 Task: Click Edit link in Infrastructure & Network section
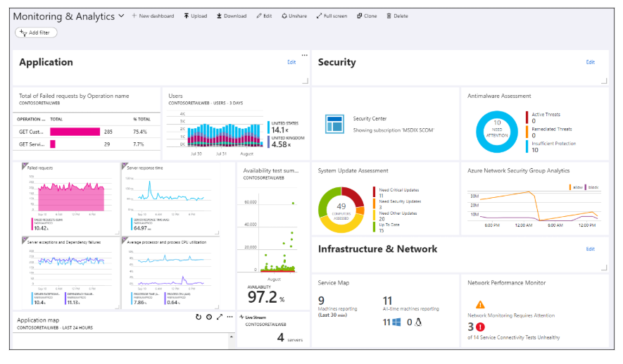point(590,249)
